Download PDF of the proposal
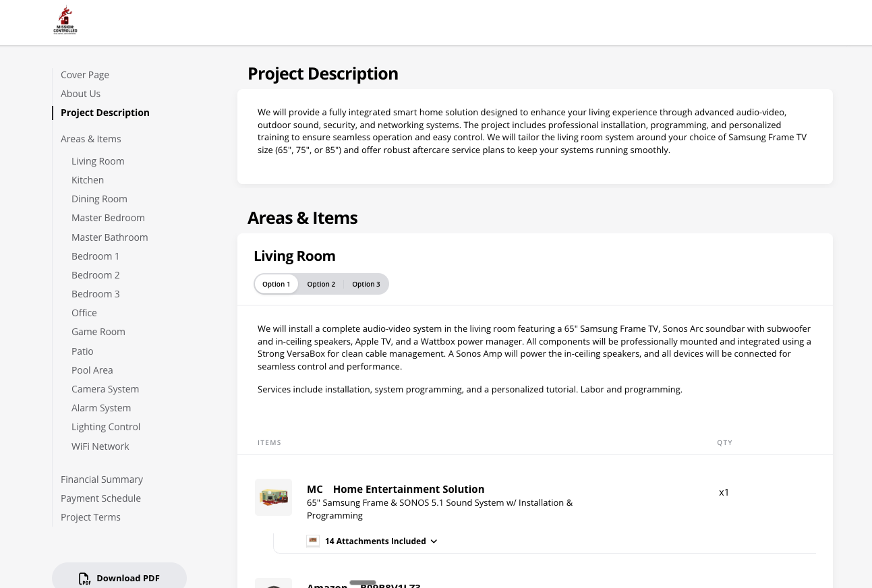Image resolution: width=872 pixels, height=588 pixels. coord(119,577)
